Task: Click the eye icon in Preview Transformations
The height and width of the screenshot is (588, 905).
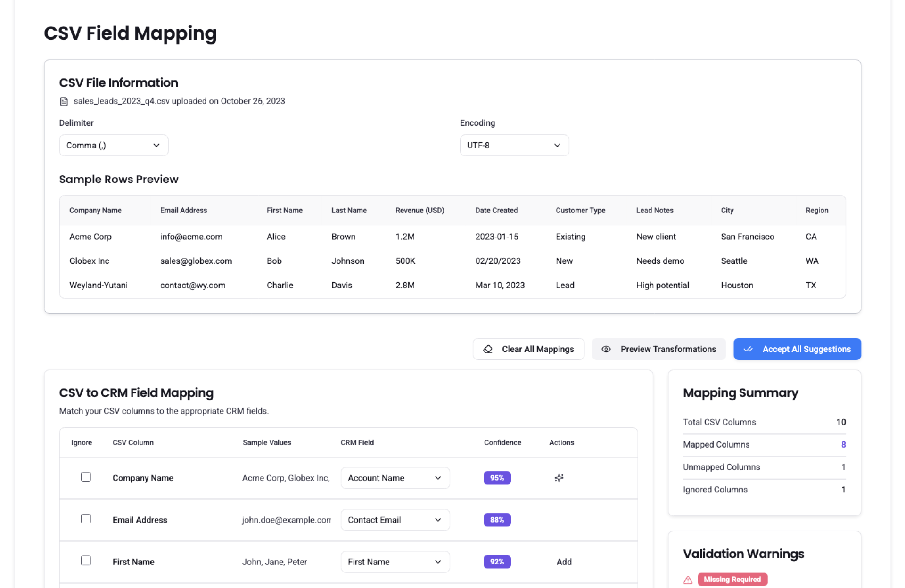Action: [606, 349]
